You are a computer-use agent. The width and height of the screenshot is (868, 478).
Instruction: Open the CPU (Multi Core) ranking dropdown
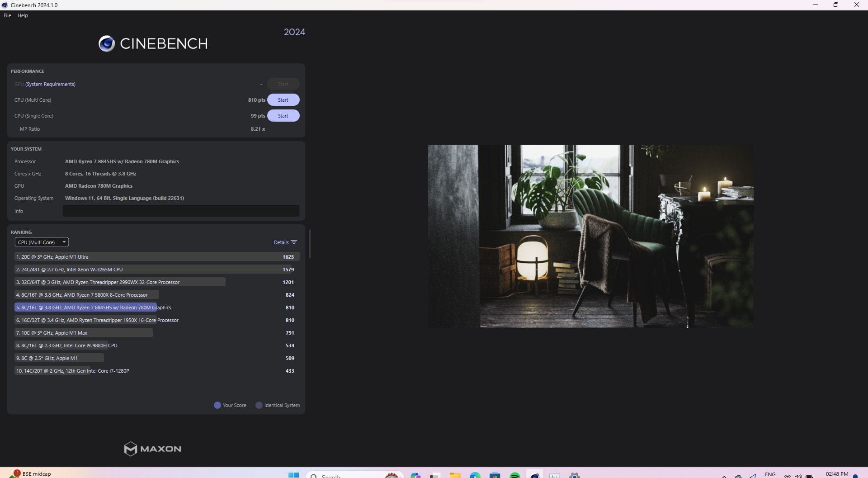coord(42,242)
